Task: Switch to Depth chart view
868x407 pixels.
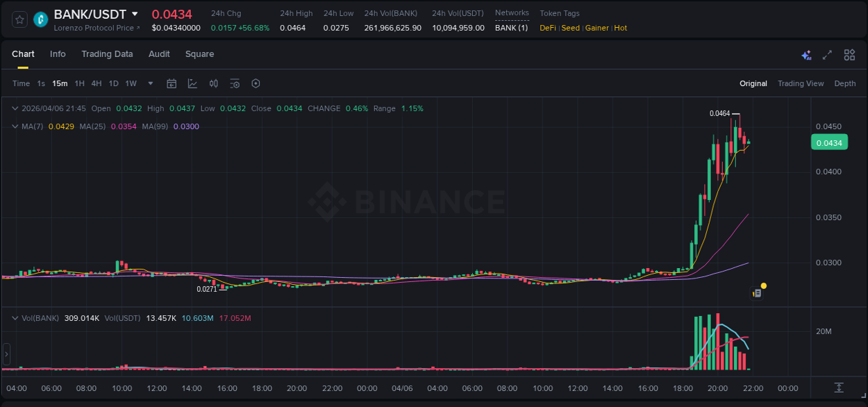Action: coord(845,83)
